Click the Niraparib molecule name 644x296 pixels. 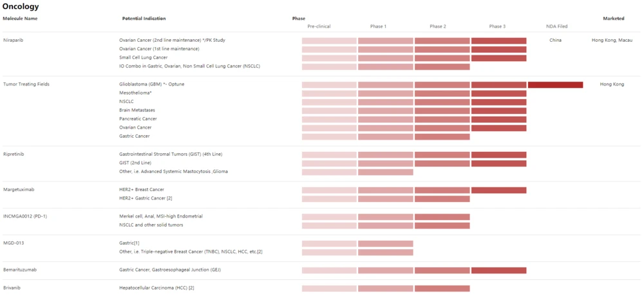14,41
